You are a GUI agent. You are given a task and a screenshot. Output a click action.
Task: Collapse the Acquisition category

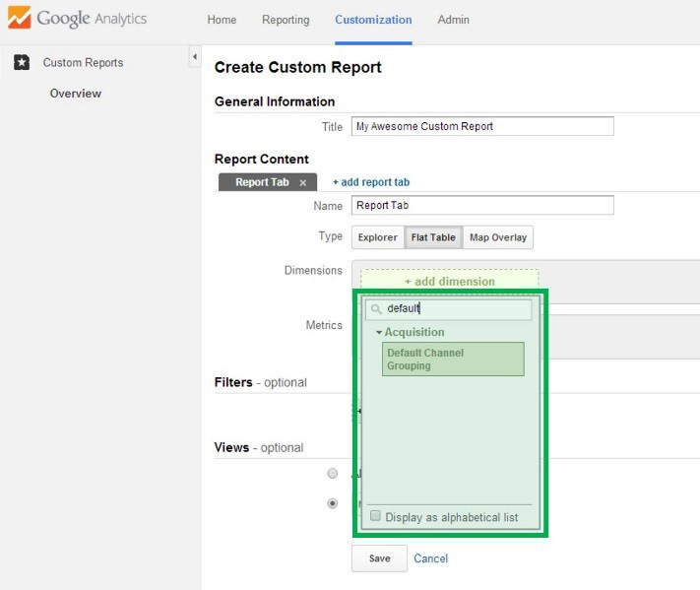379,333
